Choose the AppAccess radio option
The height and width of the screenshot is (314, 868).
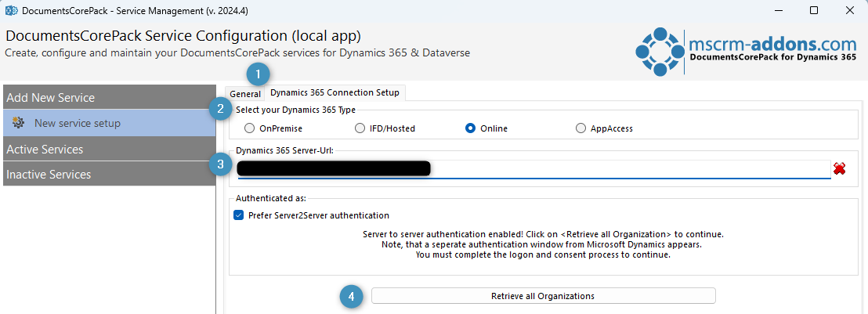pyautogui.click(x=580, y=128)
